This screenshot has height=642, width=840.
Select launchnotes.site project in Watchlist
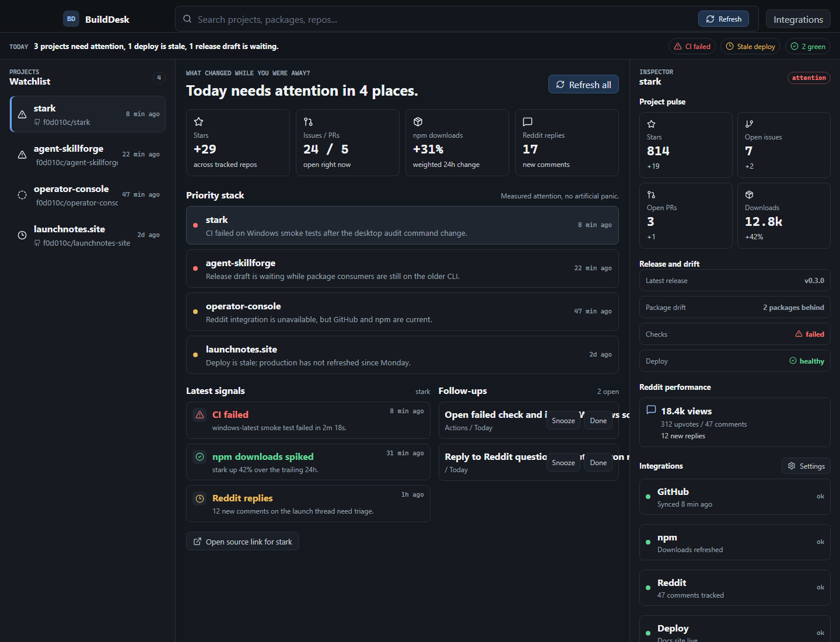point(88,235)
